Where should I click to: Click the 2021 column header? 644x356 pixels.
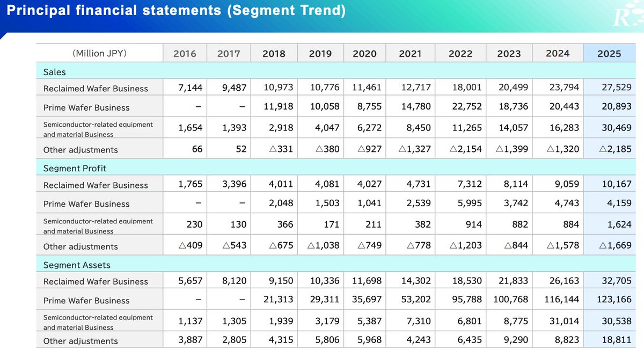tap(411, 54)
